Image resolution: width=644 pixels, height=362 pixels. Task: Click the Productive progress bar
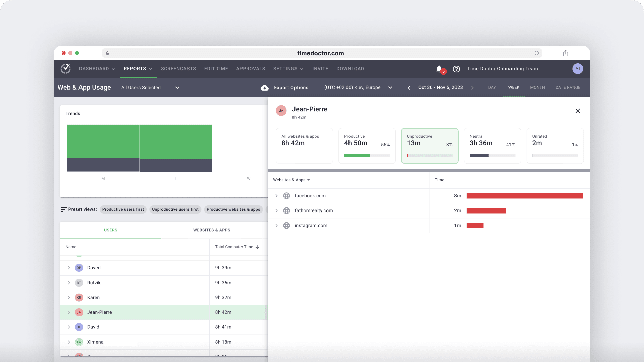coord(367,155)
